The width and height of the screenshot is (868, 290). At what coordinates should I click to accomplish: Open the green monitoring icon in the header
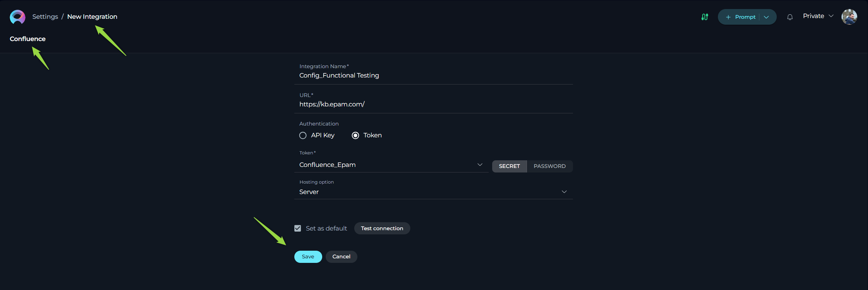click(705, 17)
